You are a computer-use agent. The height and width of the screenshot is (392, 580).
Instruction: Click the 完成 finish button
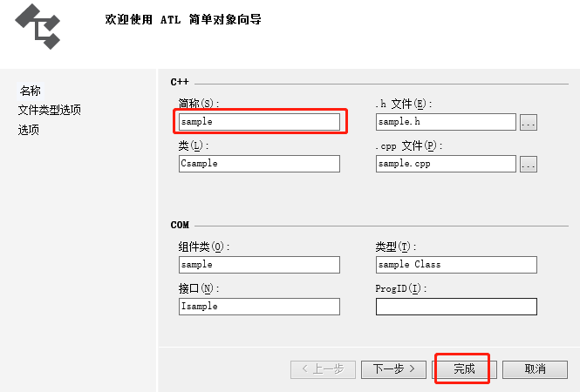tap(464, 369)
